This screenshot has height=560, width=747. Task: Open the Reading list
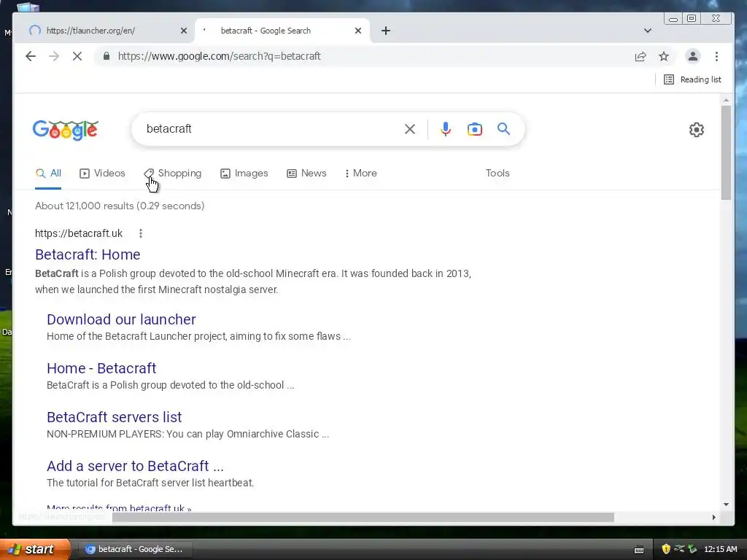[x=693, y=79]
